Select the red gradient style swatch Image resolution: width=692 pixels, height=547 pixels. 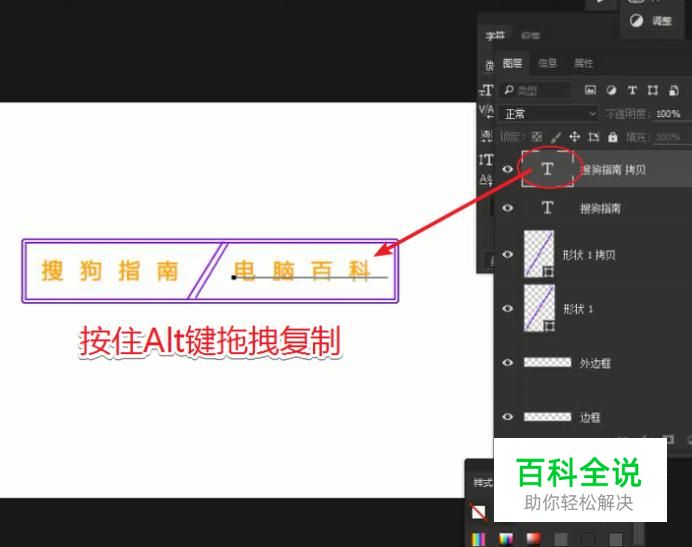coord(533,539)
